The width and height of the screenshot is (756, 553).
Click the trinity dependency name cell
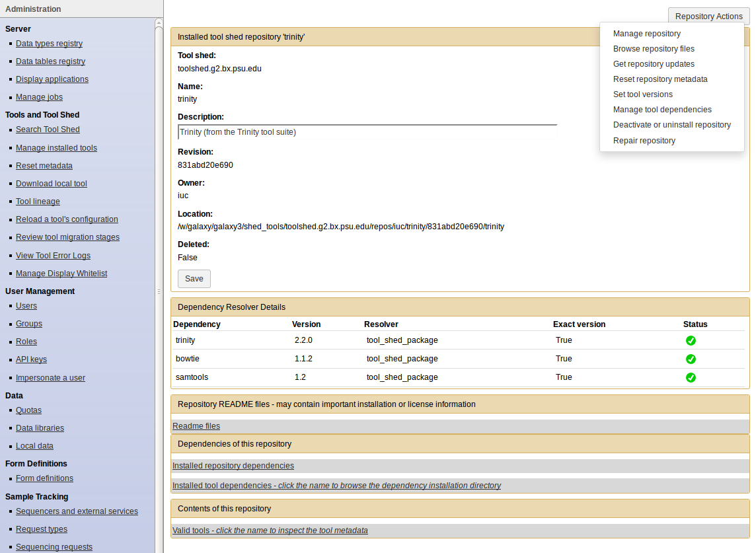186,340
